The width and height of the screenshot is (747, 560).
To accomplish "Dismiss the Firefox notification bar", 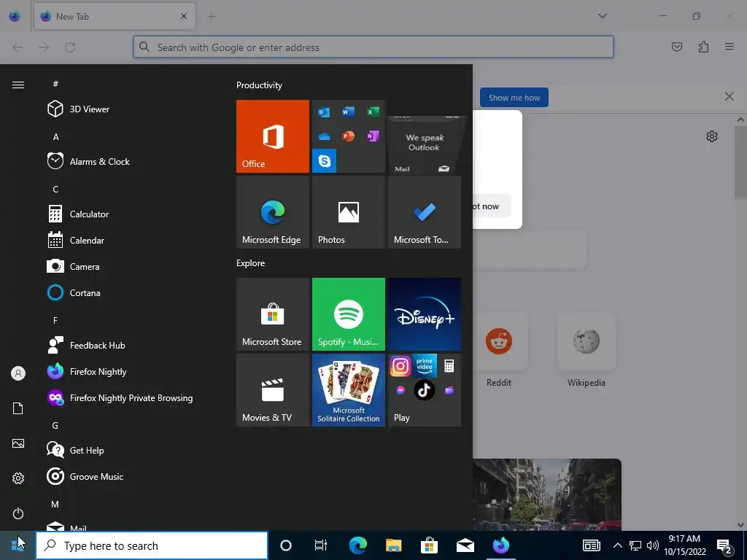I will 729,97.
